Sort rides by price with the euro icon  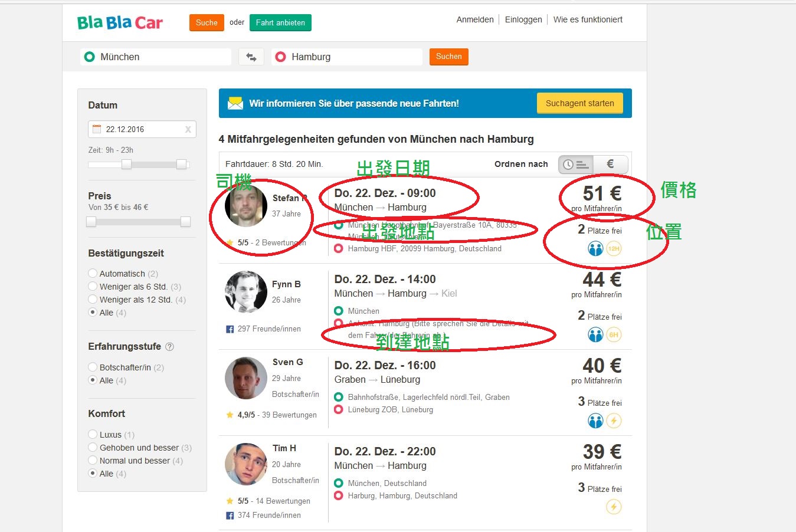click(x=611, y=164)
